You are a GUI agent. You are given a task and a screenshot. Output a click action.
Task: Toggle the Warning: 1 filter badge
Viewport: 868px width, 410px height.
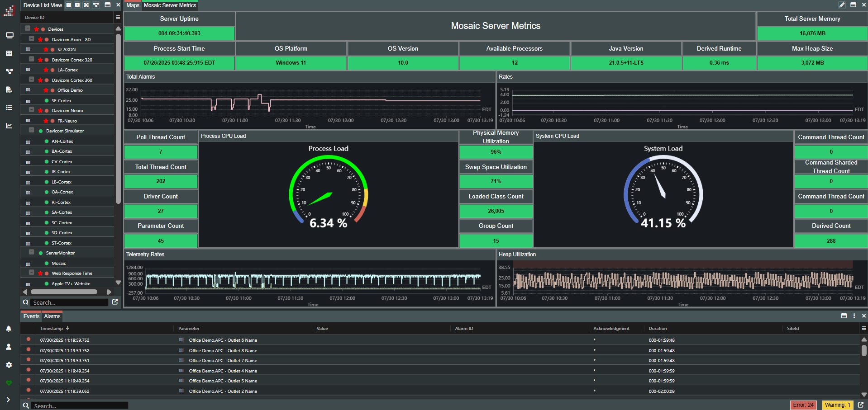click(x=837, y=405)
